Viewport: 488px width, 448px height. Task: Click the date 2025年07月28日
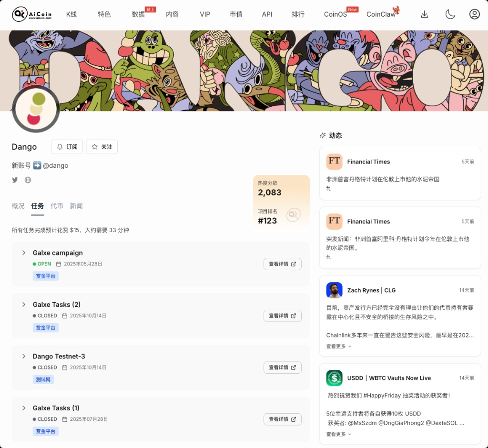[89, 419]
